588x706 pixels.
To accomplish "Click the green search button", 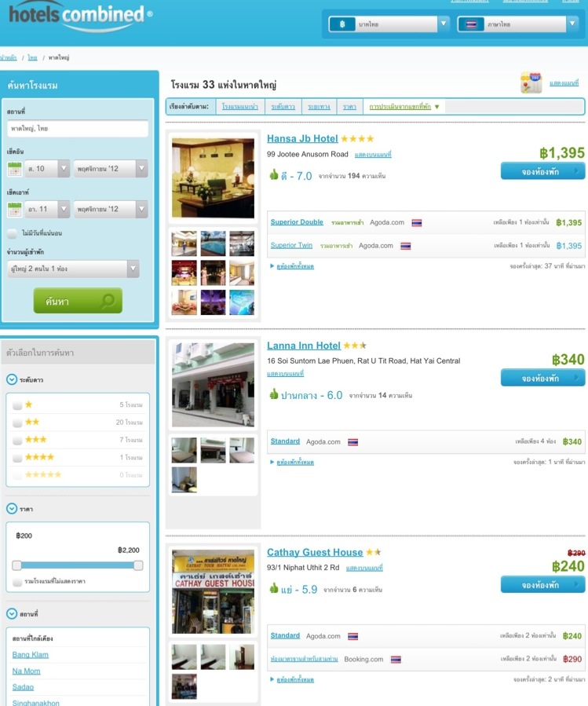I will coord(78,300).
